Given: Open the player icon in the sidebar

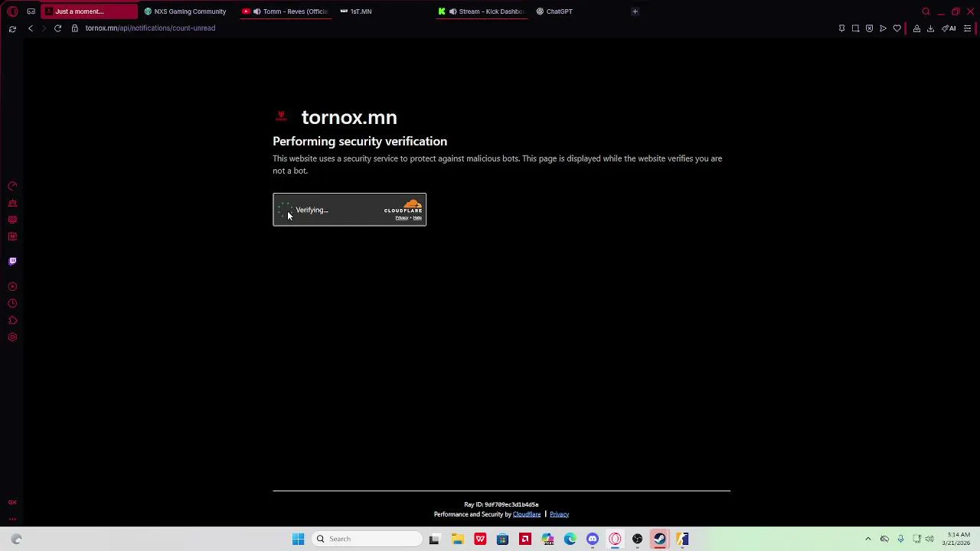Looking at the screenshot, I should point(12,287).
